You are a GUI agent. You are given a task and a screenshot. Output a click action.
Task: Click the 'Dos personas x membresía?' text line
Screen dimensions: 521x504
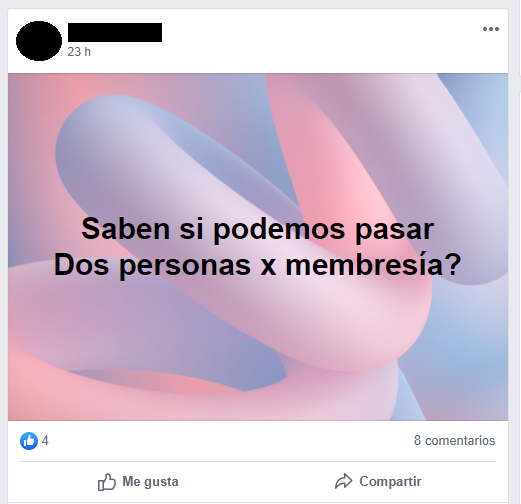pos(257,265)
